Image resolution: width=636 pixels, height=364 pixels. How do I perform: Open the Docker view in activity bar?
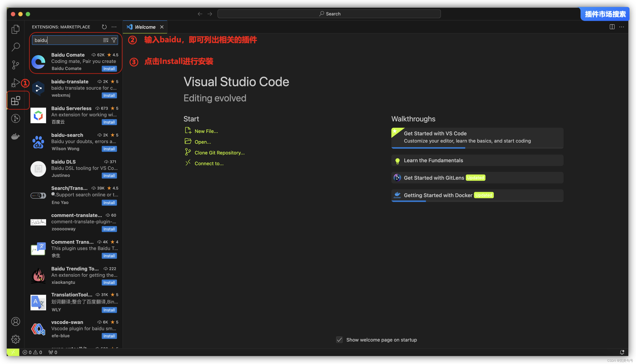coord(16,136)
